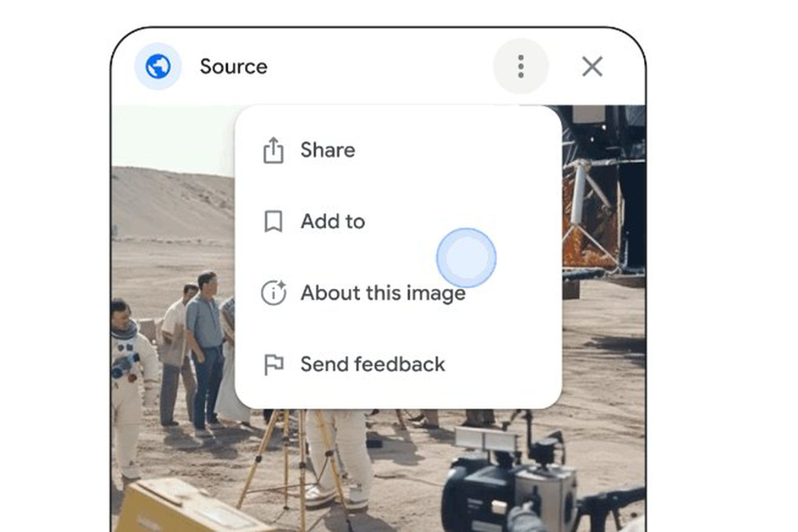
Task: Click the About this image info icon
Action: [x=273, y=293]
